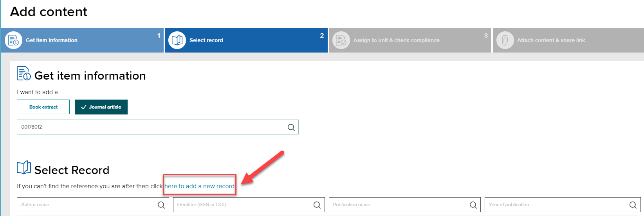Open the Attach content & share link tab
644x216 pixels.
pos(568,40)
